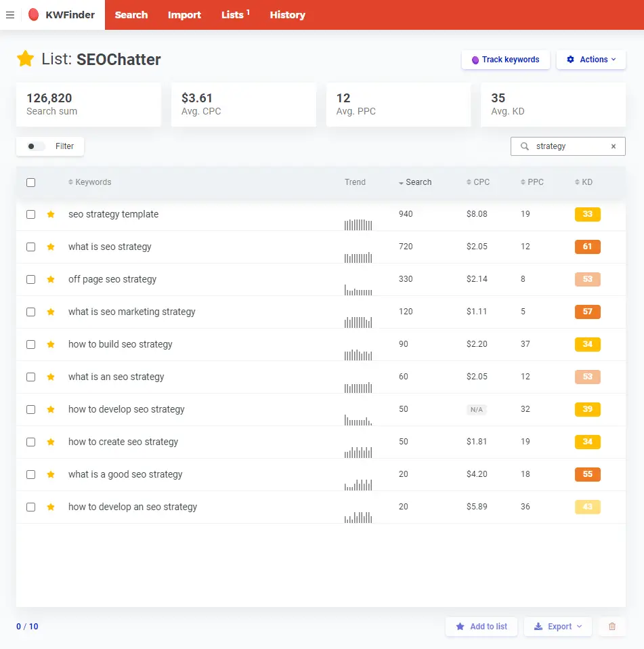The width and height of the screenshot is (644, 649).
Task: Check what is seo marketing strategy row
Action: point(30,312)
